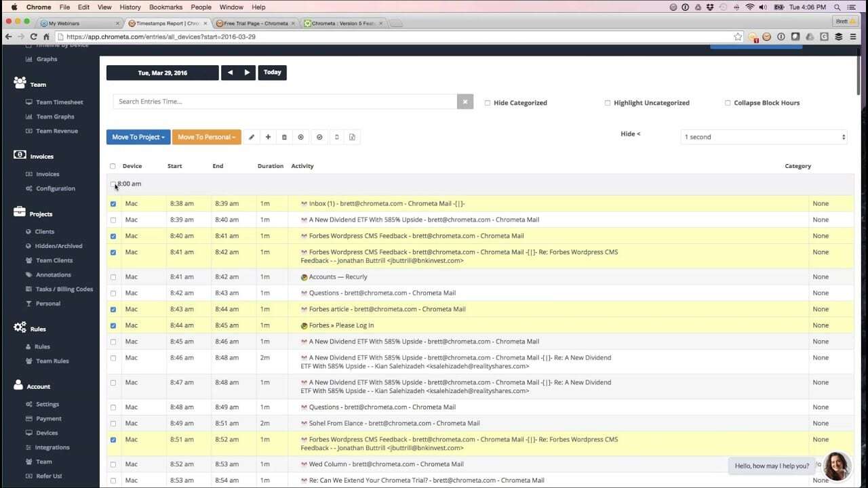Click the Category column header
This screenshot has height=488, width=868.
798,166
